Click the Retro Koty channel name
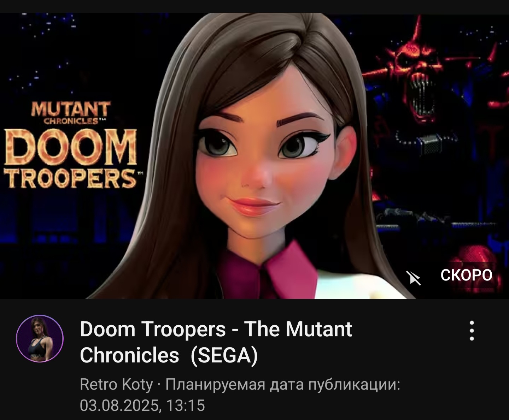Image resolution: width=509 pixels, height=420 pixels. tap(116, 384)
